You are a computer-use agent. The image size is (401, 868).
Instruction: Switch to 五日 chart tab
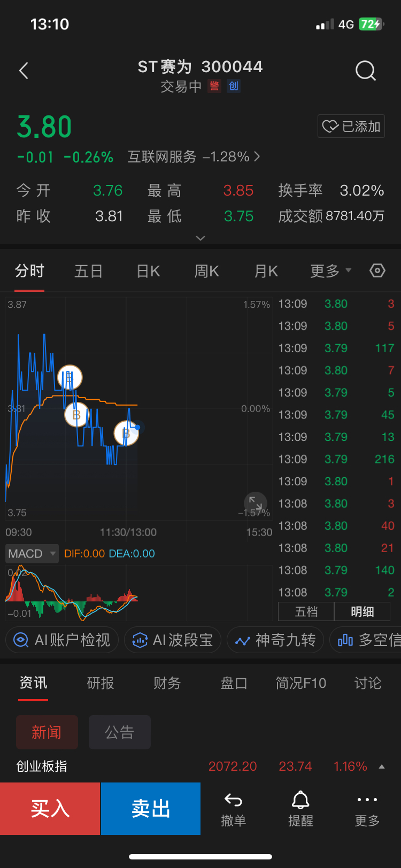click(x=88, y=271)
